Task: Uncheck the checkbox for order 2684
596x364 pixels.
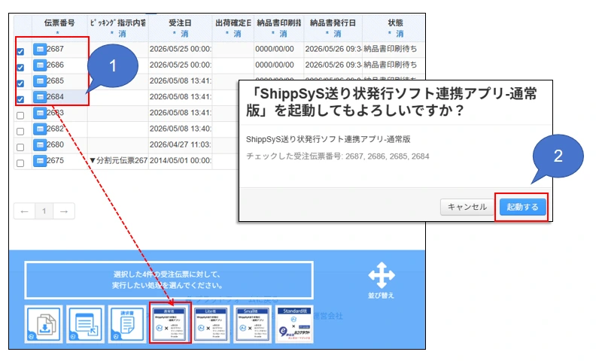Action: pos(20,99)
